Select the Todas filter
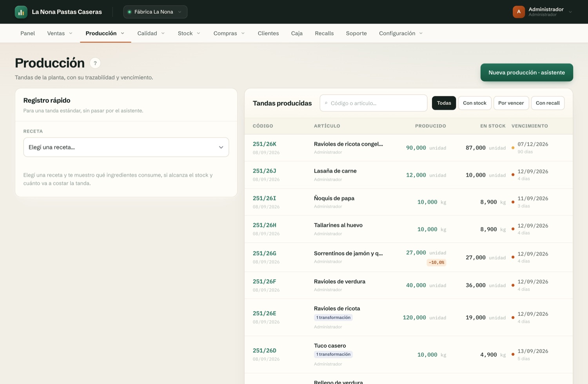 coord(444,103)
